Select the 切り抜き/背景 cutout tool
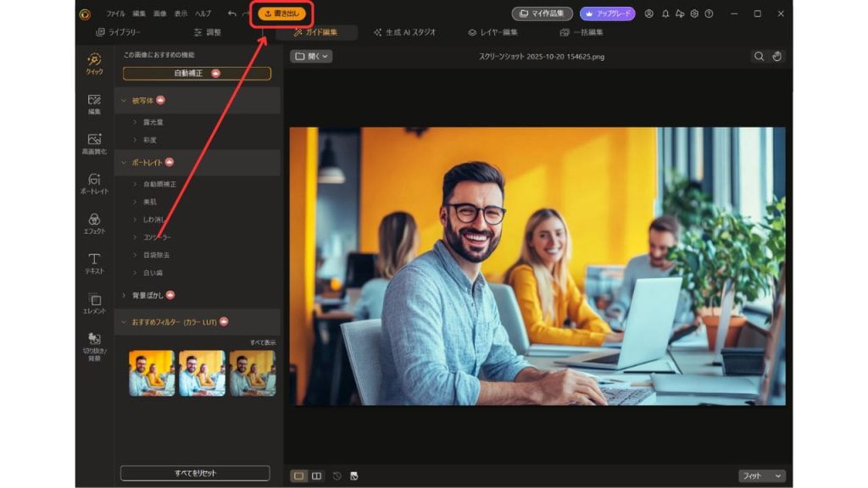 point(94,346)
